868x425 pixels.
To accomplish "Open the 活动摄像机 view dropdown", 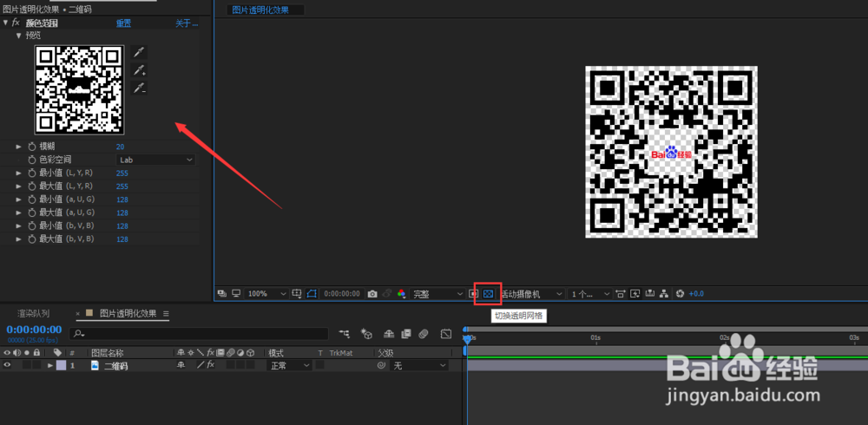I will (531, 293).
